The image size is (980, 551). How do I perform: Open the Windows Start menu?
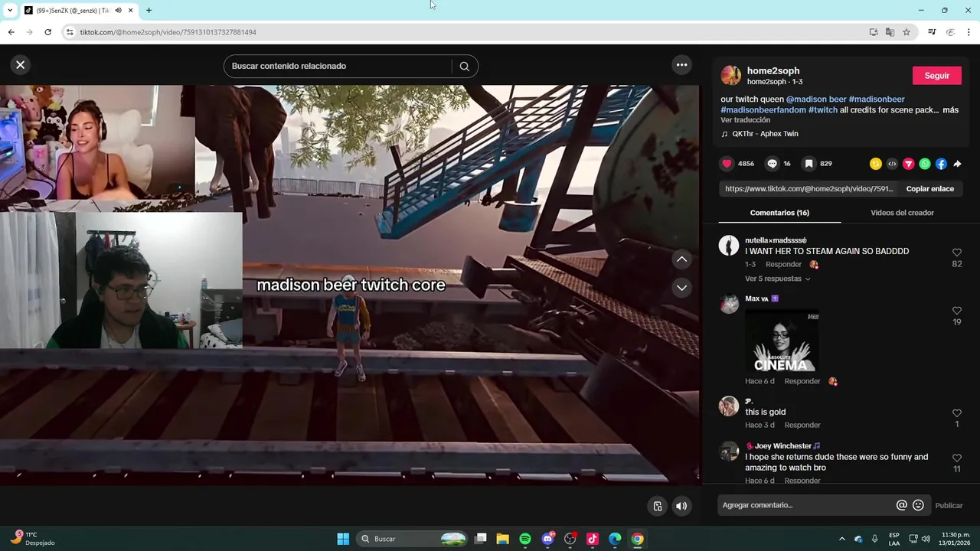[343, 539]
